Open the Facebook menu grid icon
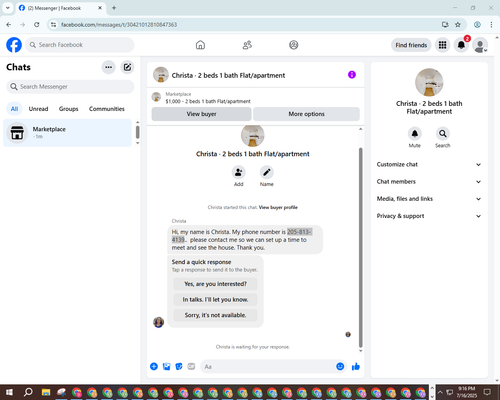Screen dimensions: 500x400 [x=442, y=45]
